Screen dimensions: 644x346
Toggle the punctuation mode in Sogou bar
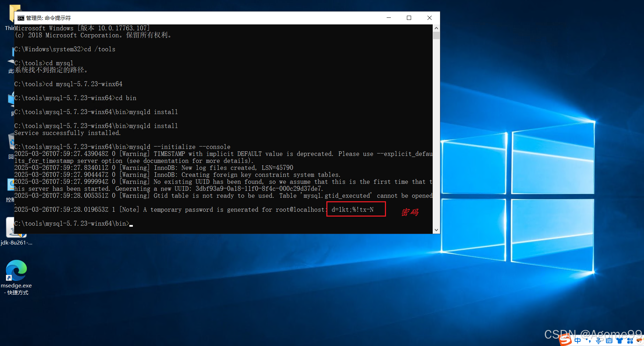tap(589, 340)
